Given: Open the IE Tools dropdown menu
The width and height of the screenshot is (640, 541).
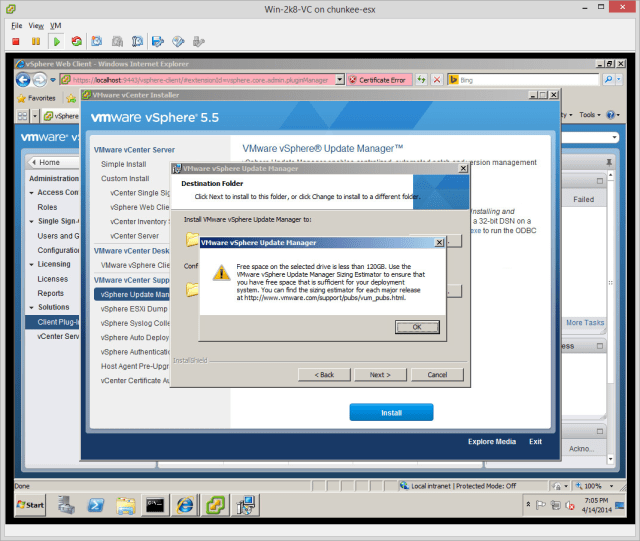Looking at the screenshot, I should point(590,115).
